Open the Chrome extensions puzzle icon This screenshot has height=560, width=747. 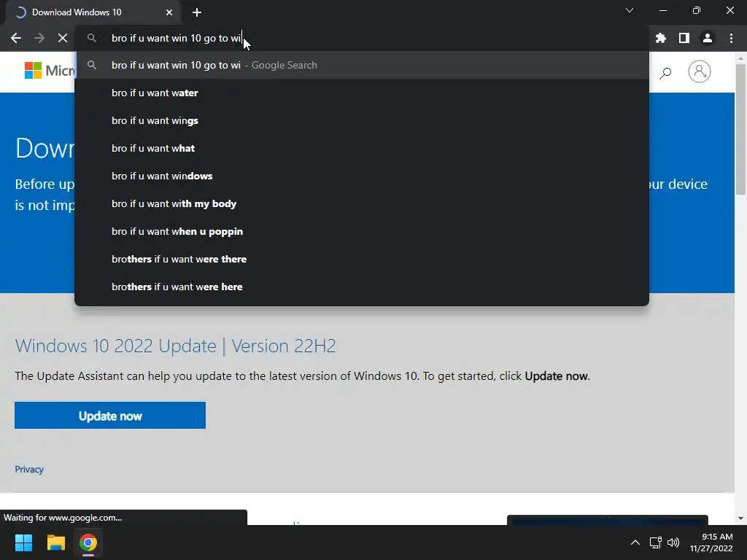pyautogui.click(x=661, y=38)
